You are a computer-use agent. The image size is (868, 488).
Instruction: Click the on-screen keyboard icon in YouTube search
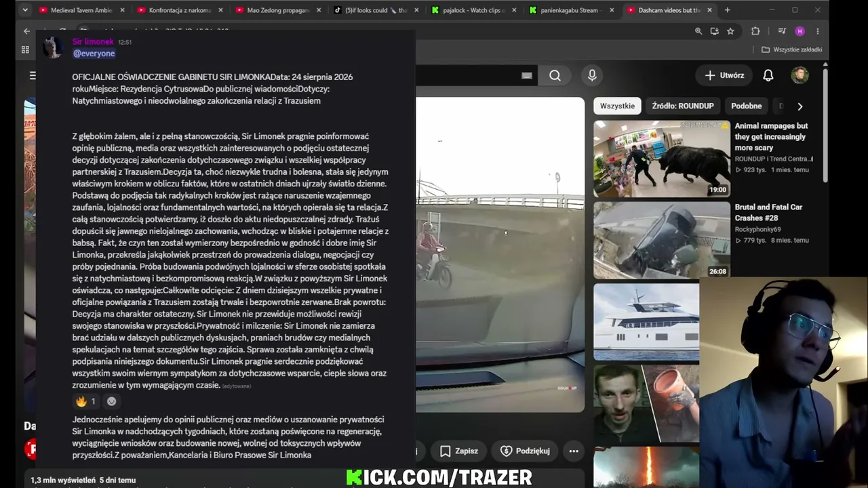pyautogui.click(x=527, y=75)
